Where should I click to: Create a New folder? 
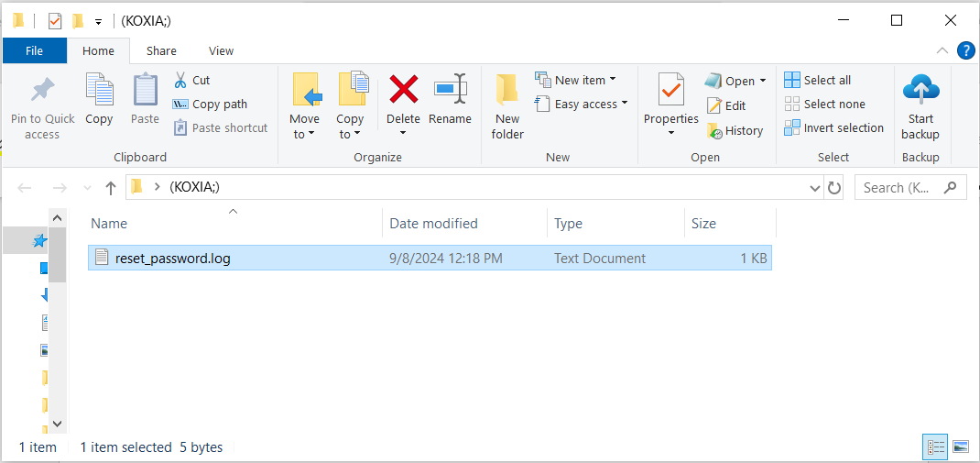tap(506, 106)
